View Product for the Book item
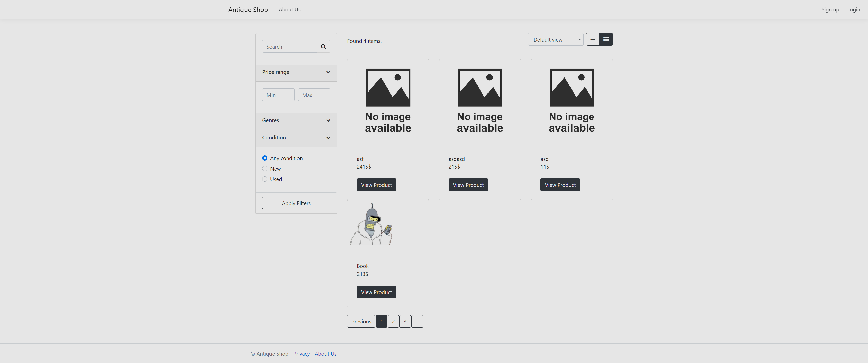This screenshot has width=868, height=363. pyautogui.click(x=376, y=292)
